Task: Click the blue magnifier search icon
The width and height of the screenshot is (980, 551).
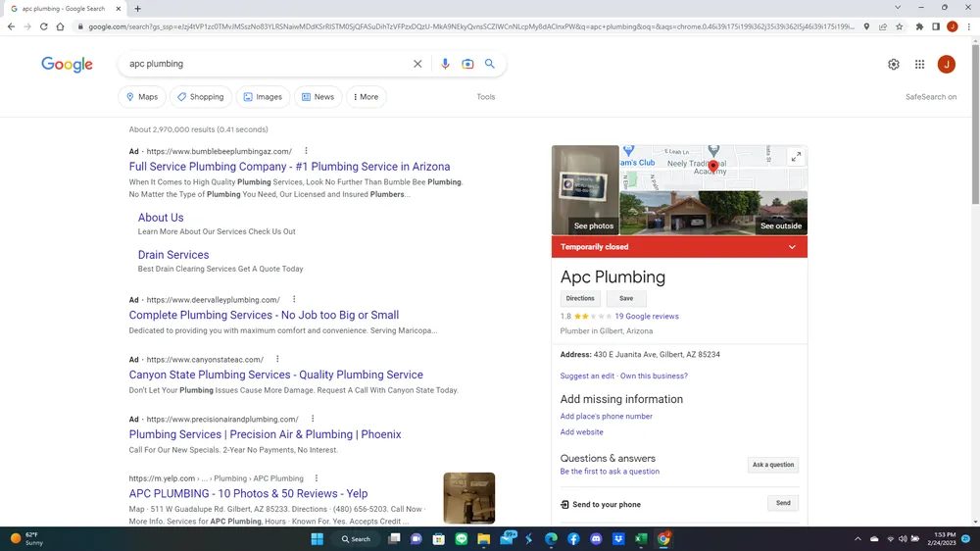Action: [x=490, y=64]
